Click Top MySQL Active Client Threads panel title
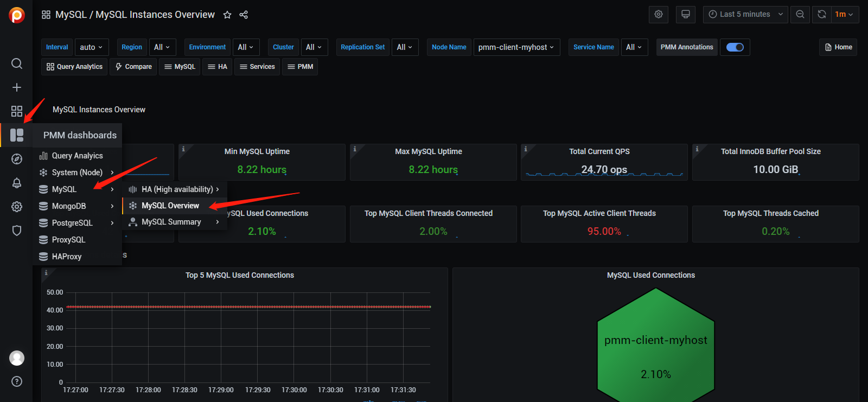Screen dimensions: 868x402 pyautogui.click(x=599, y=213)
